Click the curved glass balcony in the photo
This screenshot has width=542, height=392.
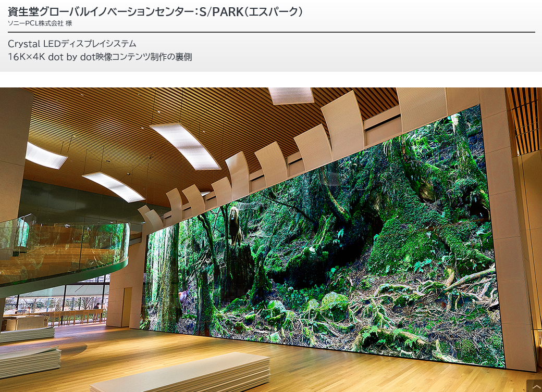[x=63, y=250]
